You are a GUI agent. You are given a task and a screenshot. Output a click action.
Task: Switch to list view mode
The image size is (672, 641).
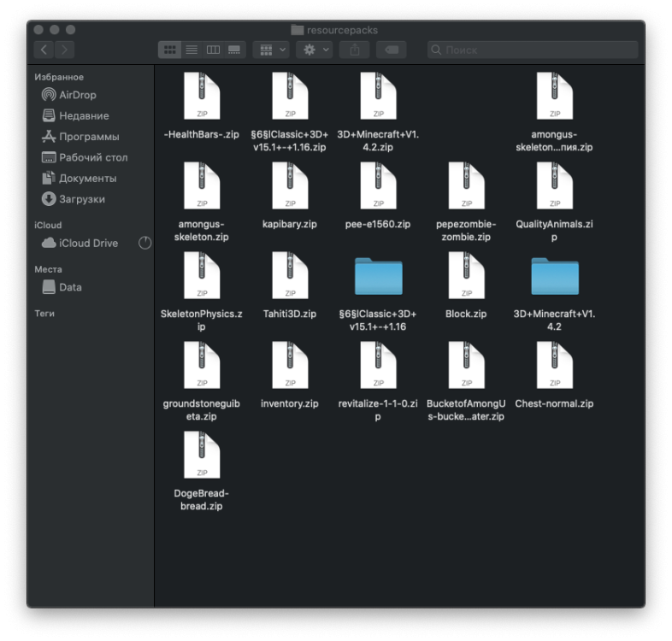pos(192,50)
